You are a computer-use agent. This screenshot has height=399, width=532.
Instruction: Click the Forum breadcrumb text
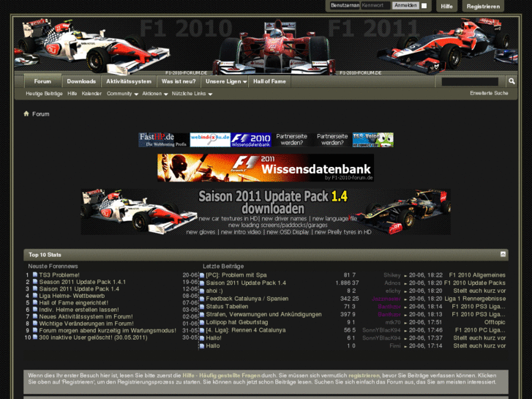pos(41,114)
